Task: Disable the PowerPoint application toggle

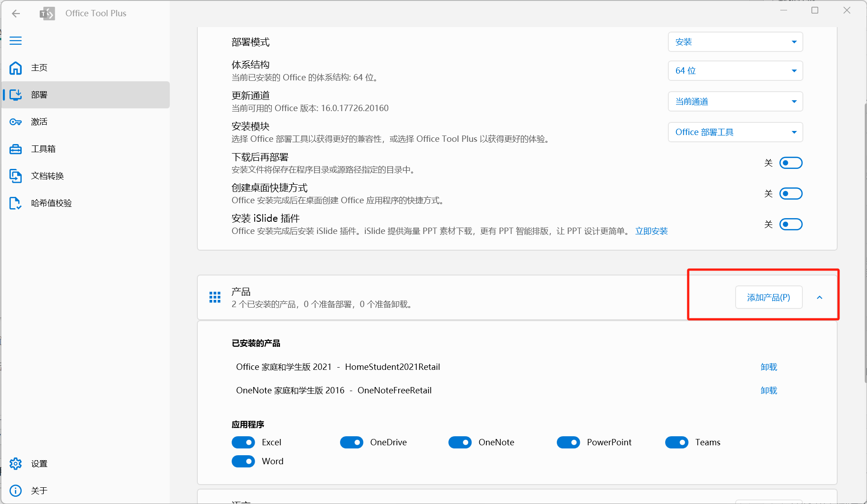Action: click(x=569, y=443)
